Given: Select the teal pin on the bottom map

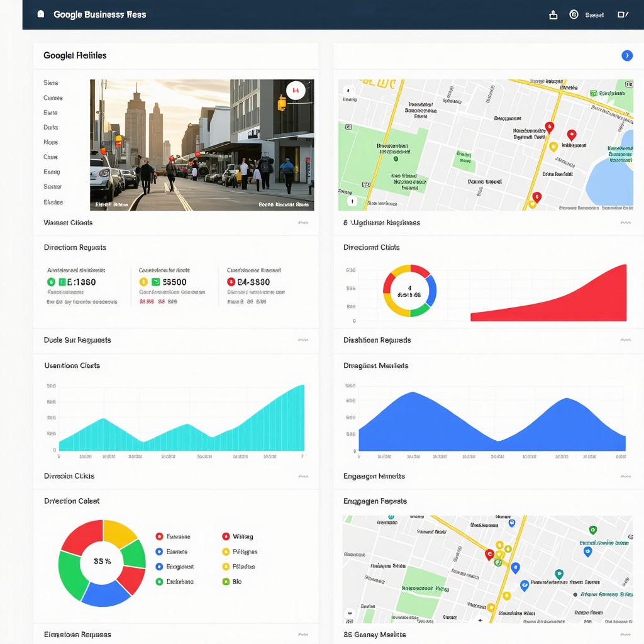Looking at the screenshot, I should (558, 574).
